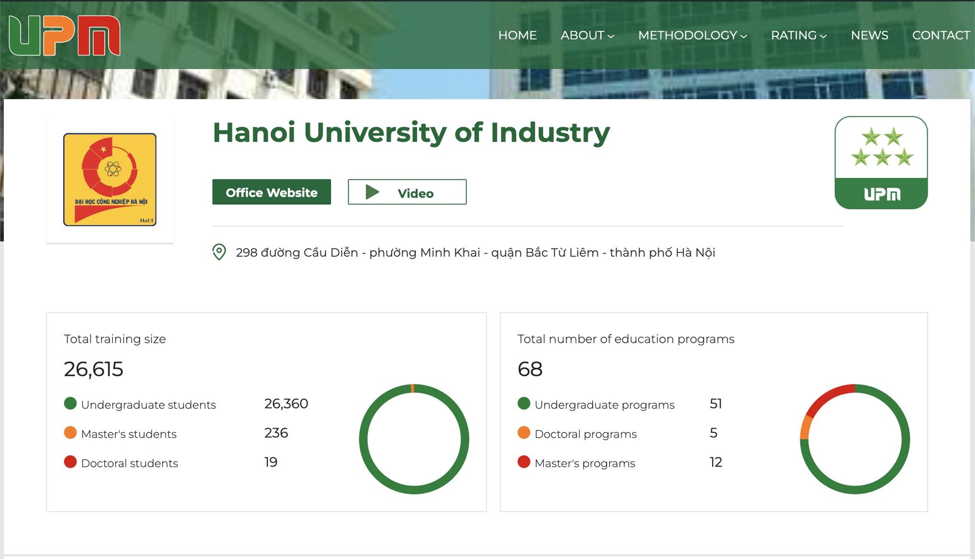Go to the HOME page

517,35
